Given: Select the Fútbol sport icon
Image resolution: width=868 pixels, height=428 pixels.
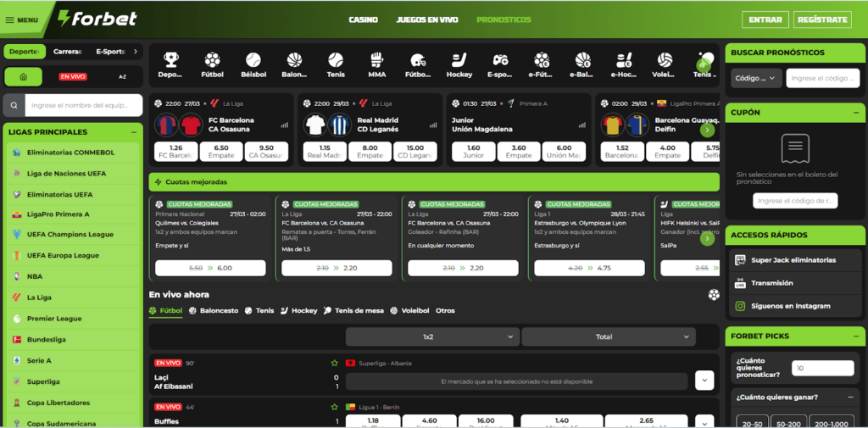Looking at the screenshot, I should pos(212,64).
